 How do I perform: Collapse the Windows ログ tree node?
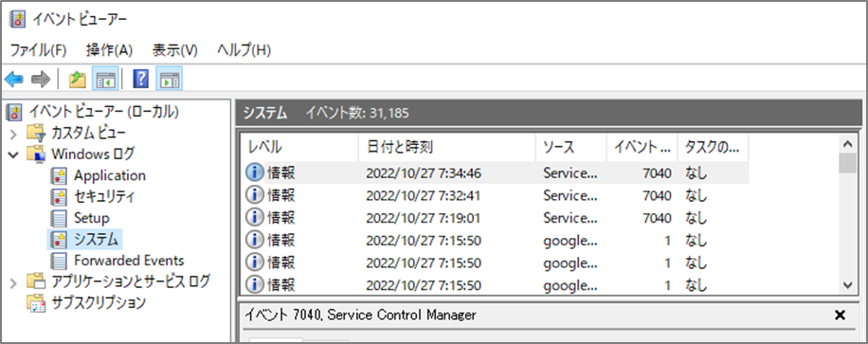pyautogui.click(x=14, y=154)
